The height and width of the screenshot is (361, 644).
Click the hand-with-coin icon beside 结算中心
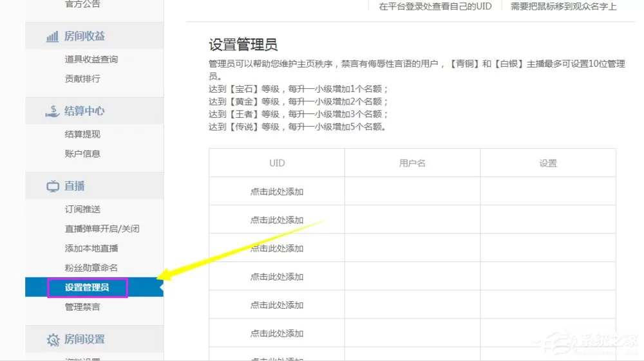[52, 111]
